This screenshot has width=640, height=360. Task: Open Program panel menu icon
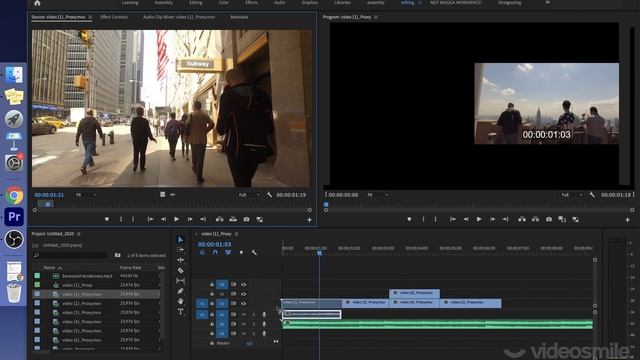tap(376, 17)
